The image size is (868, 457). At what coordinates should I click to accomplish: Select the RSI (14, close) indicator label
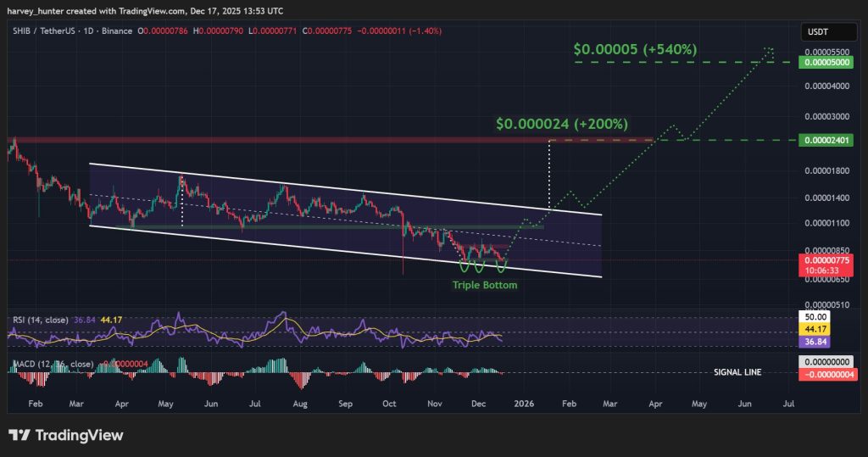[37, 320]
